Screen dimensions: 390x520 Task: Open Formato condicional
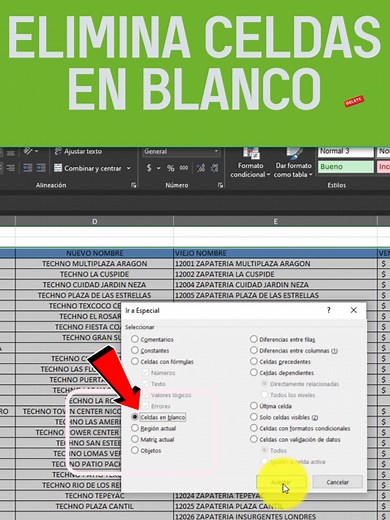click(250, 163)
